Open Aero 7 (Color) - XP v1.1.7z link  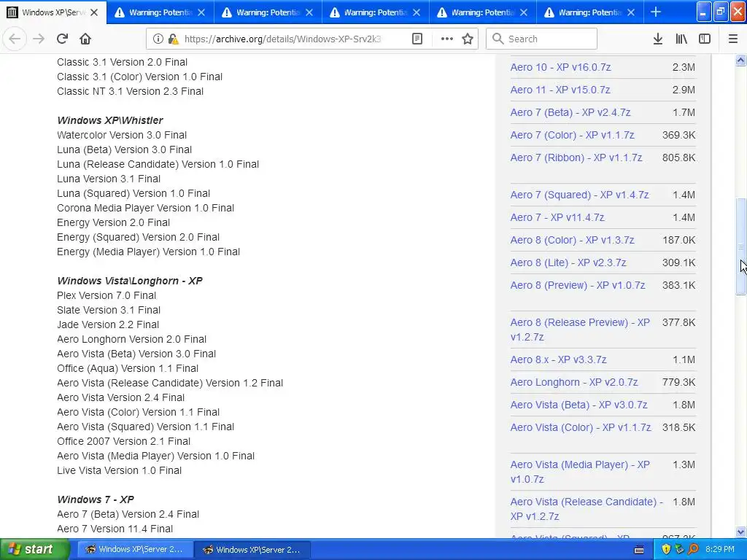click(572, 135)
